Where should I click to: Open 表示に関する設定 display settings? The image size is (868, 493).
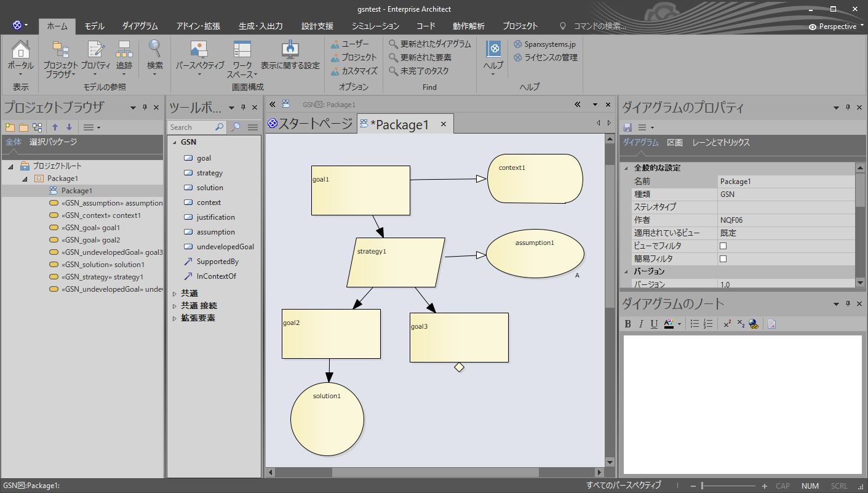point(290,57)
